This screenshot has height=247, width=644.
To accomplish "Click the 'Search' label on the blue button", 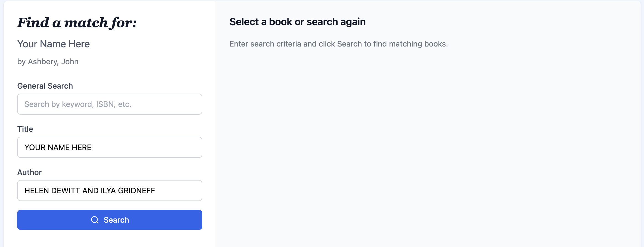I will [116, 220].
